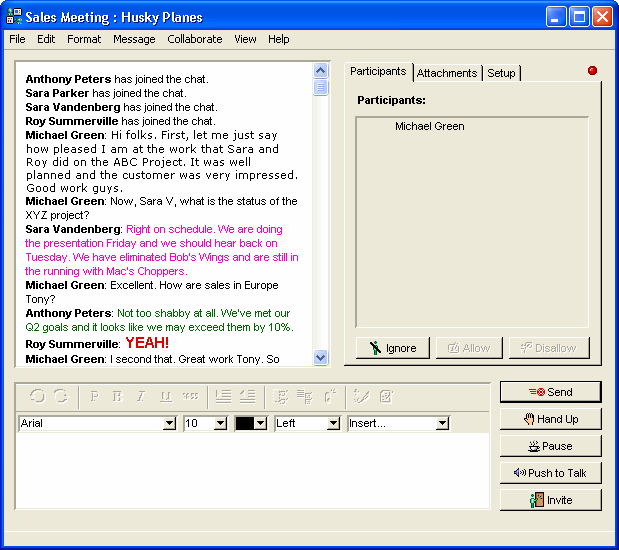619x550 pixels.
Task: Ignore the selected participant
Action: click(392, 348)
